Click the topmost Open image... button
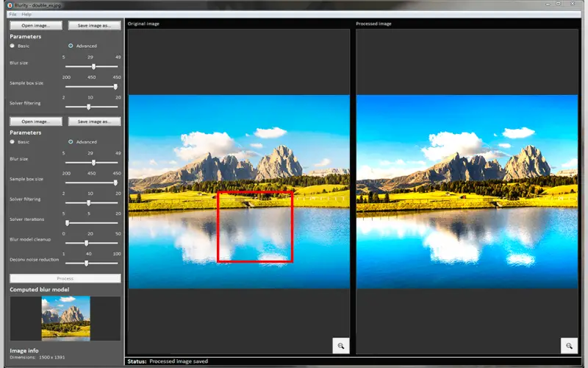The height and width of the screenshot is (368, 588). click(x=36, y=26)
